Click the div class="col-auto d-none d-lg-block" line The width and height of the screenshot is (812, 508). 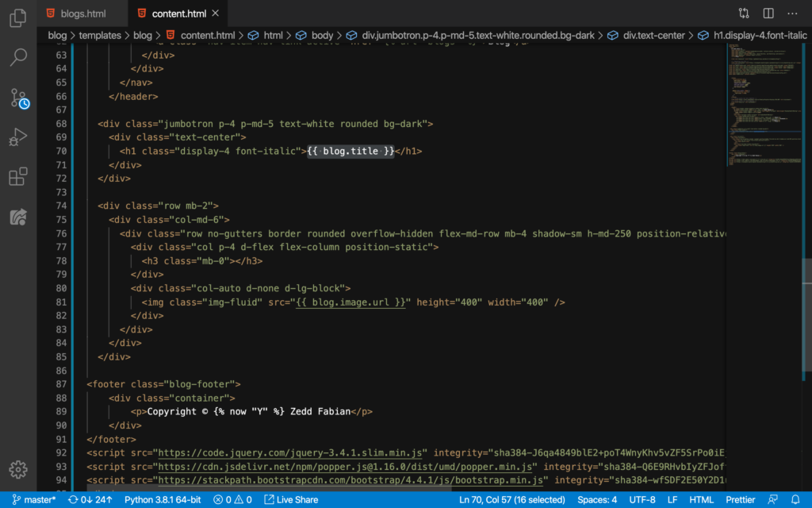(x=241, y=288)
